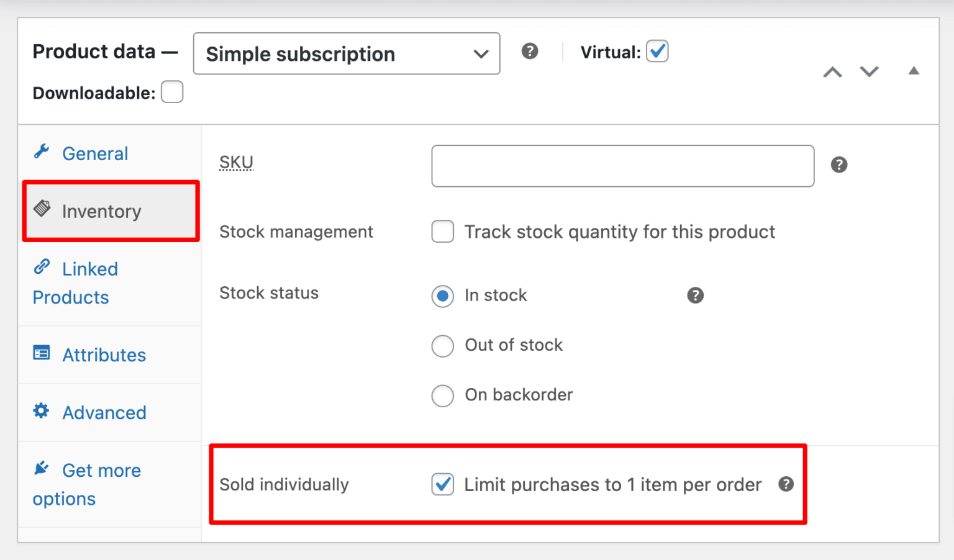Move the Product data panel down
This screenshot has width=954, height=560.
pos(869,72)
